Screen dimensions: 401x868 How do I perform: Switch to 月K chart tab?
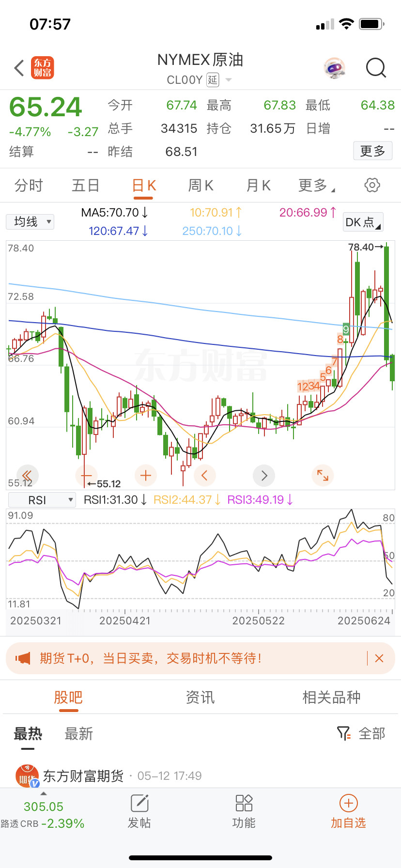click(258, 186)
